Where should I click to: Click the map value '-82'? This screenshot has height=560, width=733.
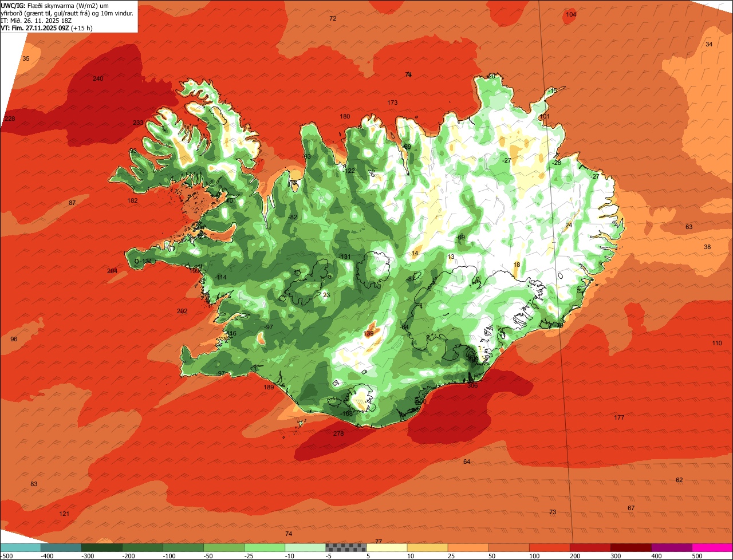coord(293,217)
